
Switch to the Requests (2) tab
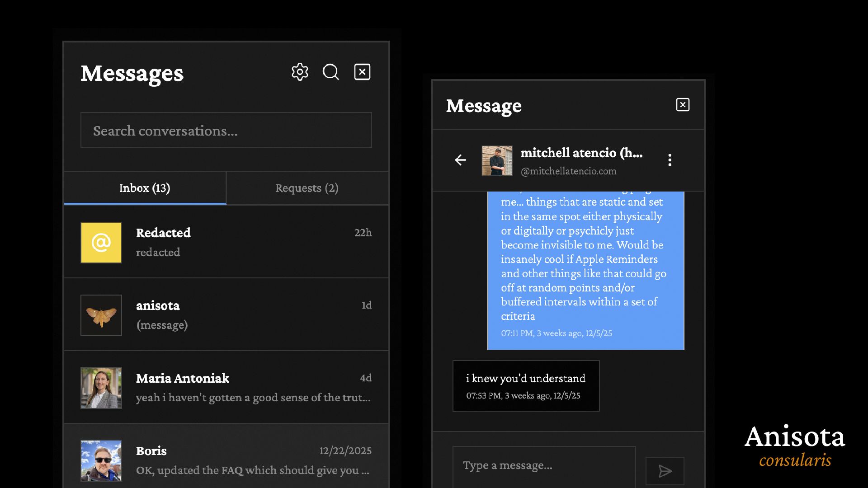pos(307,188)
